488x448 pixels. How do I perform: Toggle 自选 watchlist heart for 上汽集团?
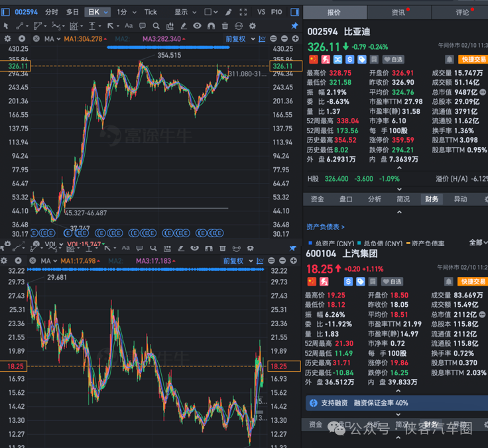(x=392, y=282)
